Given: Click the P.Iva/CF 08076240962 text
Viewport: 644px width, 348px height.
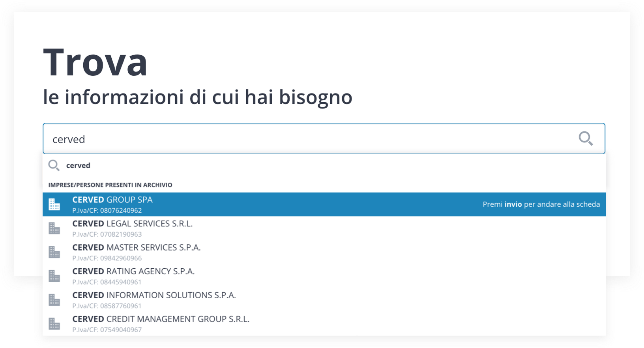Looking at the screenshot, I should click(x=107, y=211).
